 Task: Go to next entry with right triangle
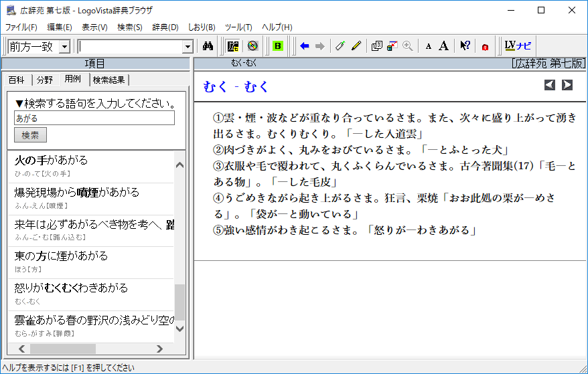click(x=567, y=85)
